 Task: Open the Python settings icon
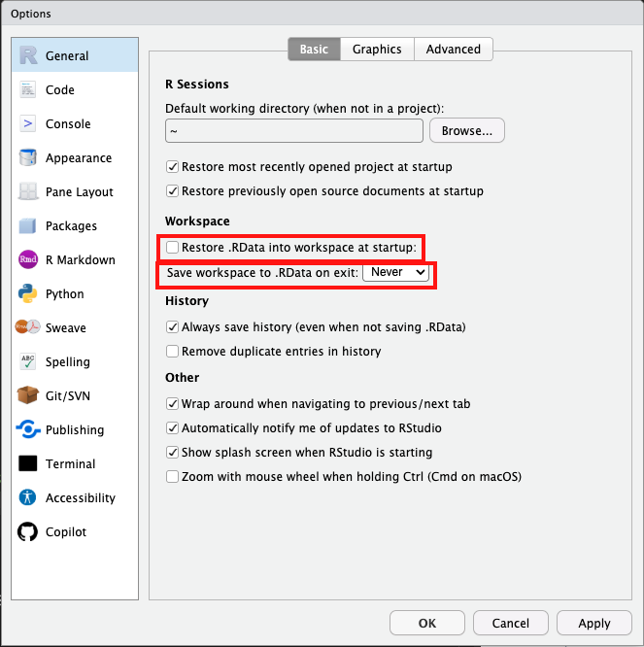pos(28,294)
